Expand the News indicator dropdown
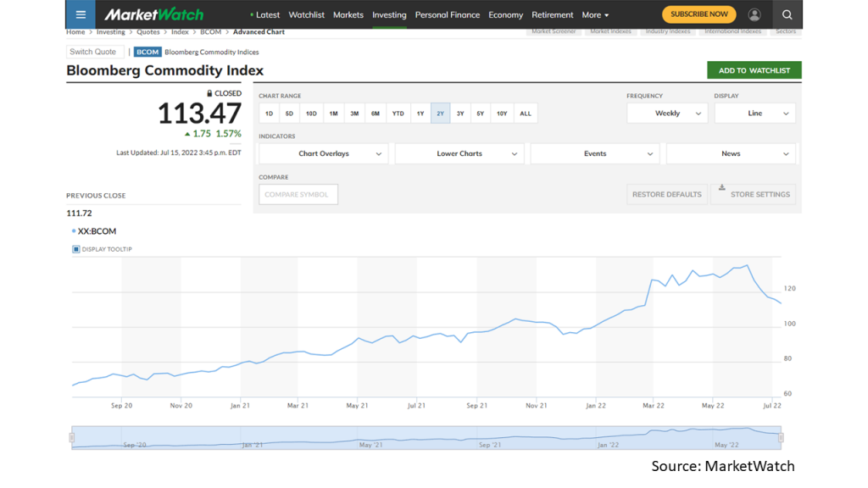This screenshot has width=868, height=488. click(x=731, y=154)
